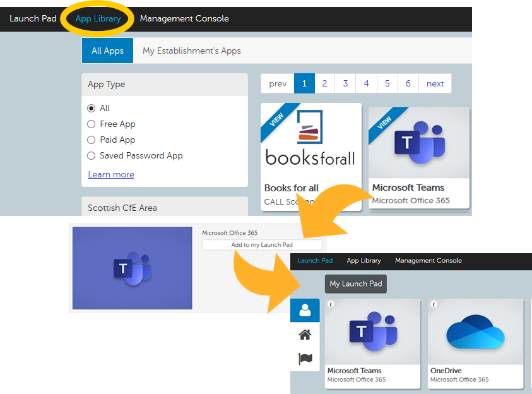This screenshot has width=532, height=394.
Task: Click the large Teams banner image
Action: [133, 268]
